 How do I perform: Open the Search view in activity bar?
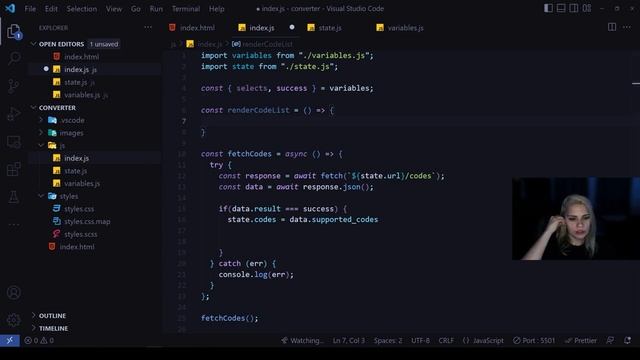click(13, 58)
